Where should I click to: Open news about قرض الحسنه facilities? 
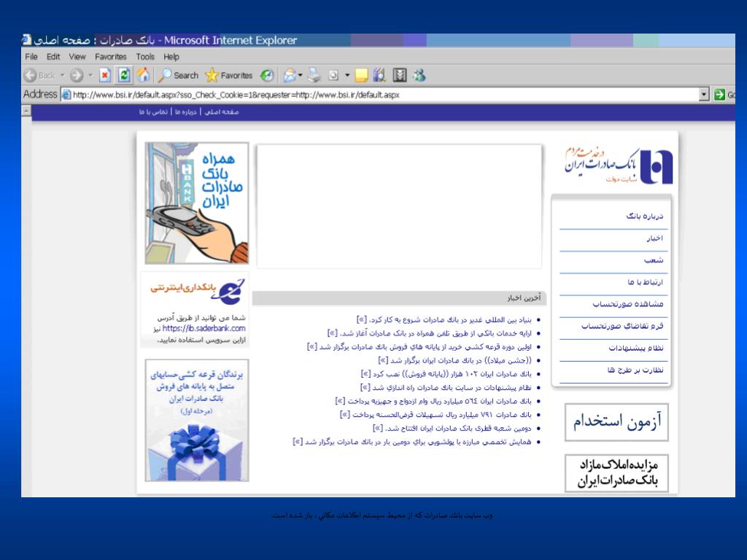pyautogui.click(x=436, y=415)
